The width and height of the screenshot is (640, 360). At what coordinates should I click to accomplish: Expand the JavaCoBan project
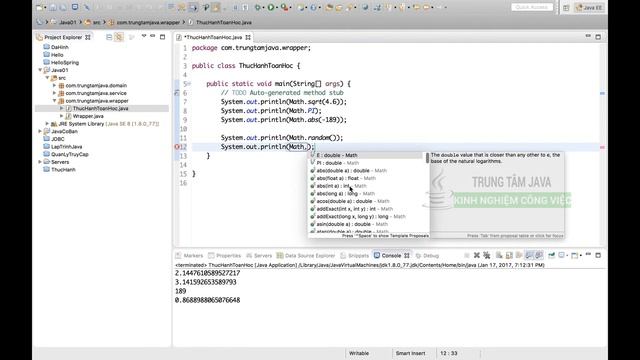pyautogui.click(x=40, y=131)
